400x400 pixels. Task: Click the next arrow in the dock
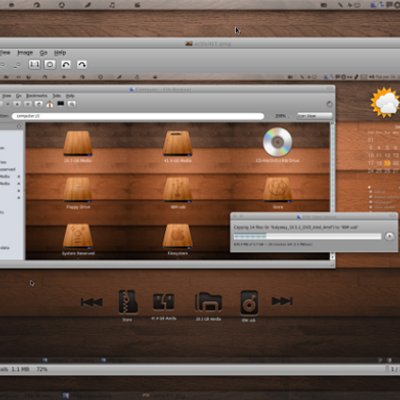pos(282,301)
